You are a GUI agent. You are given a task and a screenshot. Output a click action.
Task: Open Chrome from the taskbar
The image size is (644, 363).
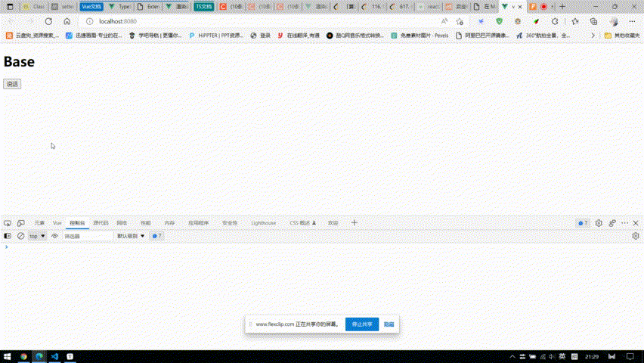coord(23,356)
